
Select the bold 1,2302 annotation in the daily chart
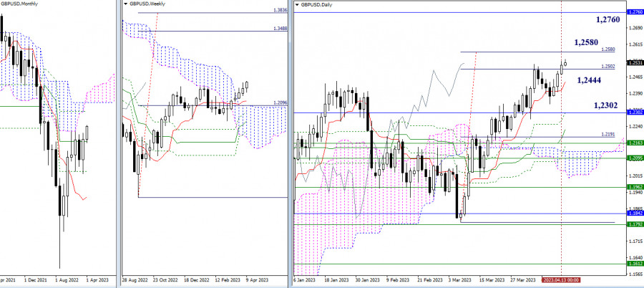coord(605,106)
